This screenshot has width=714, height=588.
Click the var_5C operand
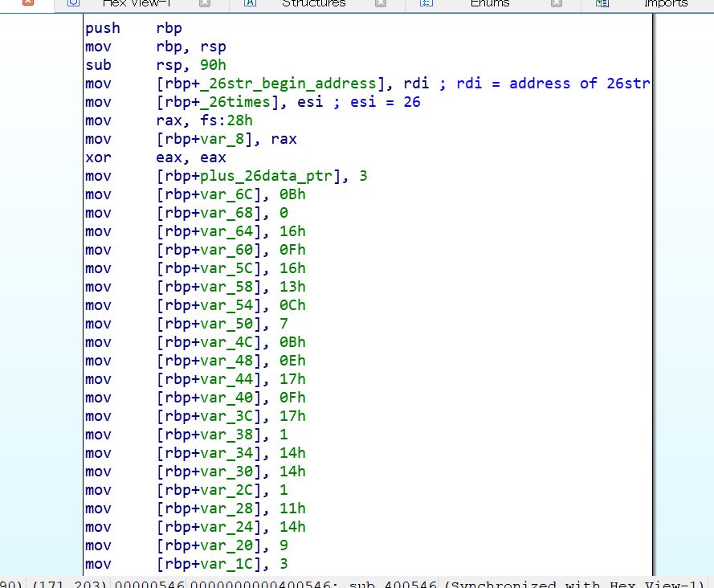click(x=226, y=268)
